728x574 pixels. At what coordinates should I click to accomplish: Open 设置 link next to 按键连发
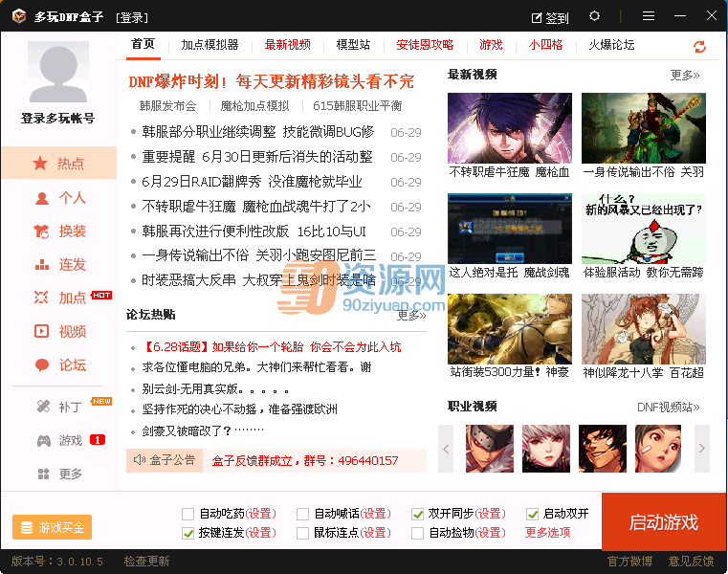[x=260, y=533]
